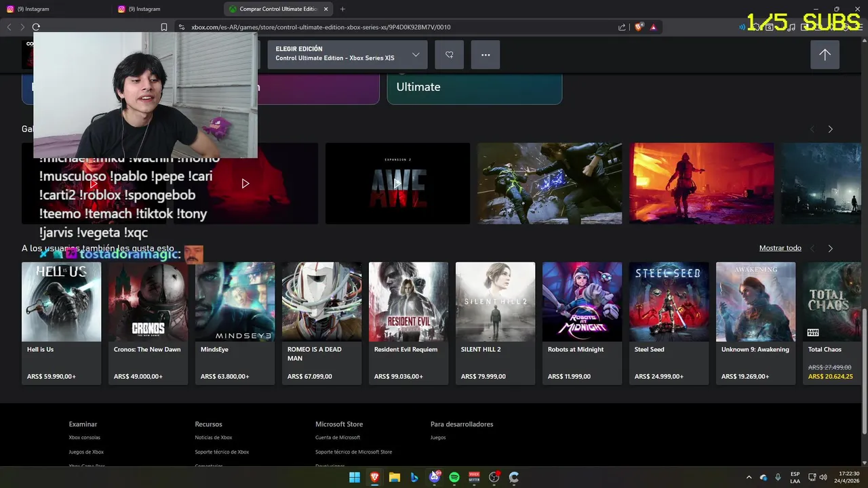Switch to second Instagram tab
868x488 pixels.
(x=166, y=9)
